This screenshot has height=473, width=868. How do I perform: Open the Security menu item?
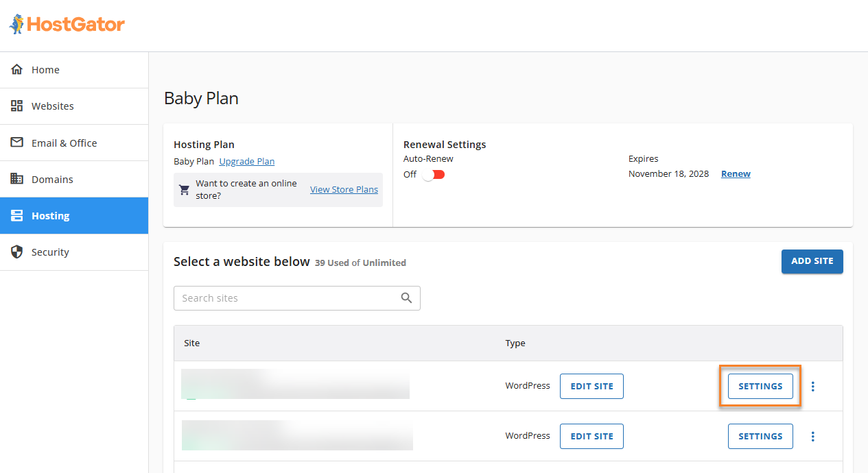(x=74, y=252)
